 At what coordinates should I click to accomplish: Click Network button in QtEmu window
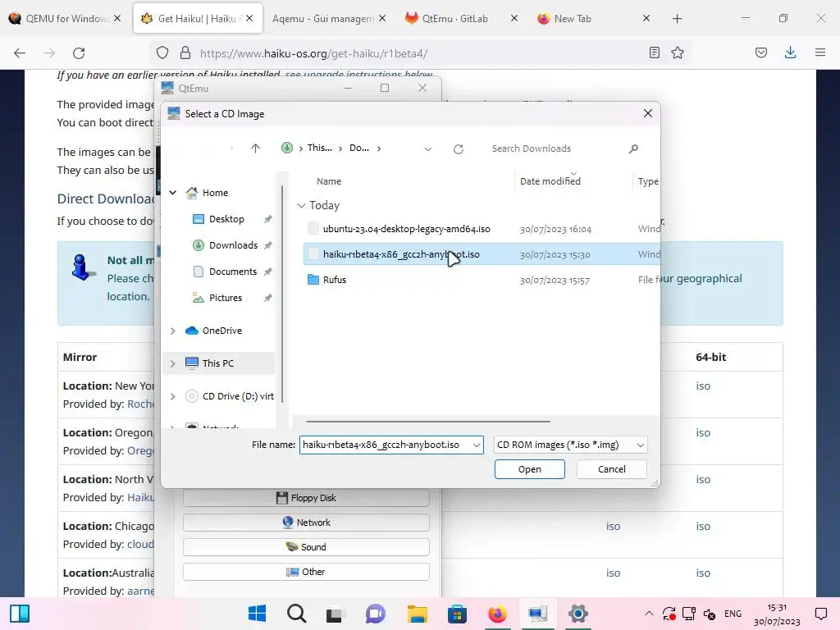pos(306,523)
